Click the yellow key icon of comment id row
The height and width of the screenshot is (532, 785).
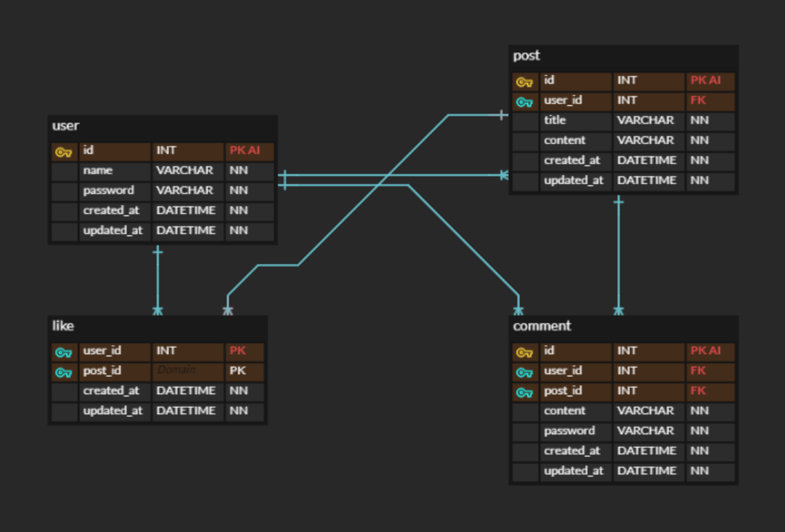524,352
